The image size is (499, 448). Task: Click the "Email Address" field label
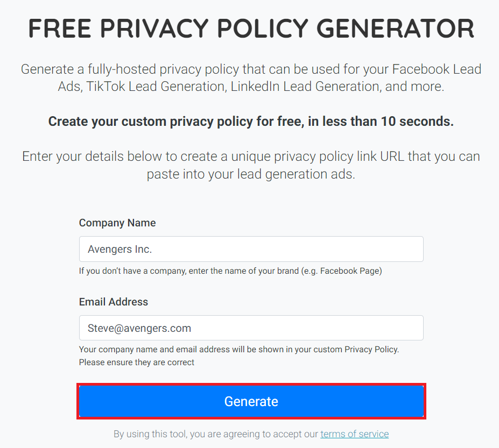pyautogui.click(x=114, y=302)
